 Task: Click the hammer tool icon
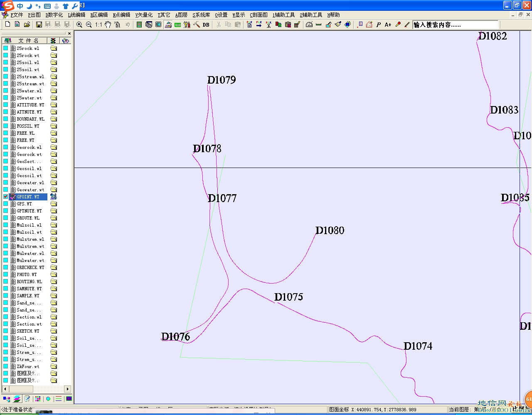pos(197,25)
